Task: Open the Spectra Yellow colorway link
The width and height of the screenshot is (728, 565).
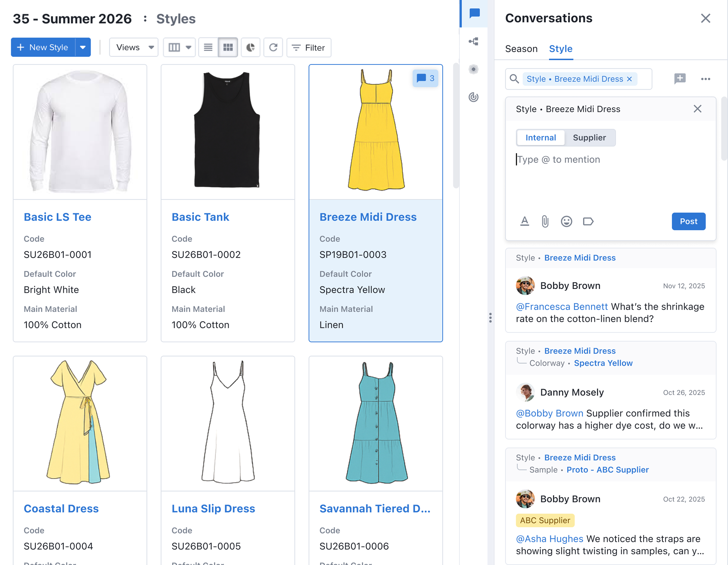Action: pos(603,363)
